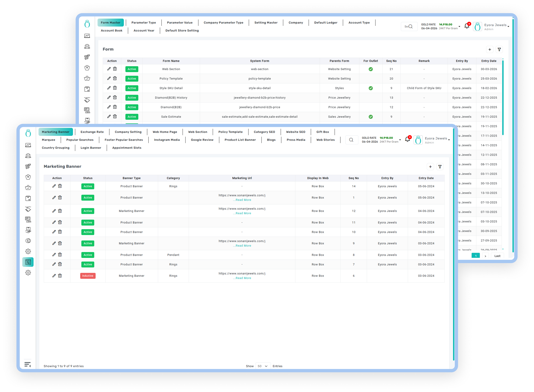The image size is (534, 392).
Task: Expand the gold rate dropdown arrow
Action: (x=400, y=140)
